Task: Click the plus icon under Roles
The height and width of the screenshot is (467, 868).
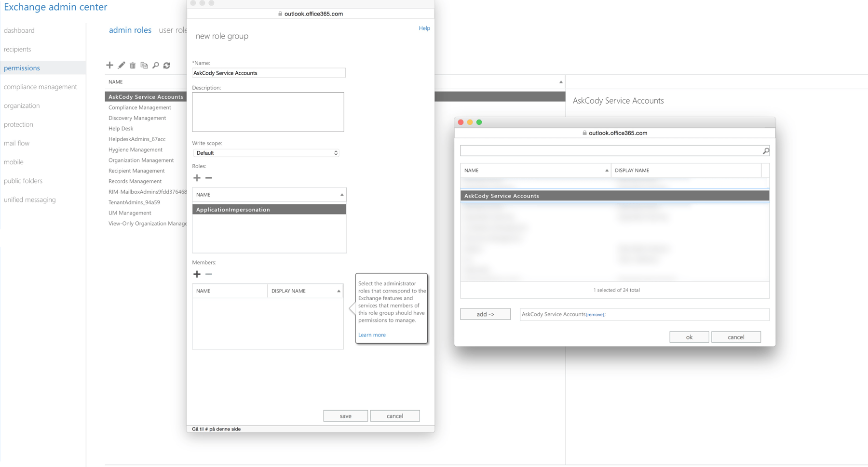Action: pyautogui.click(x=197, y=178)
